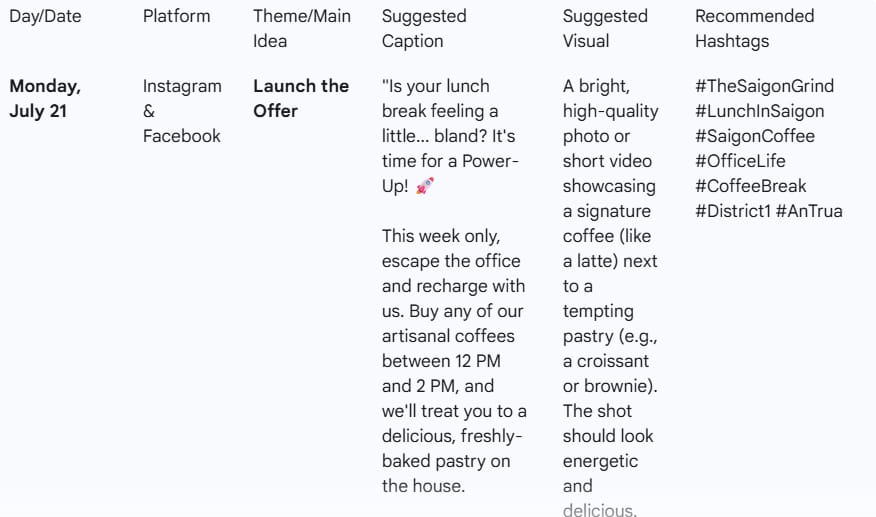Image resolution: width=876 pixels, height=517 pixels.
Task: Click the Instagram & Facebook platform cell
Action: (182, 111)
